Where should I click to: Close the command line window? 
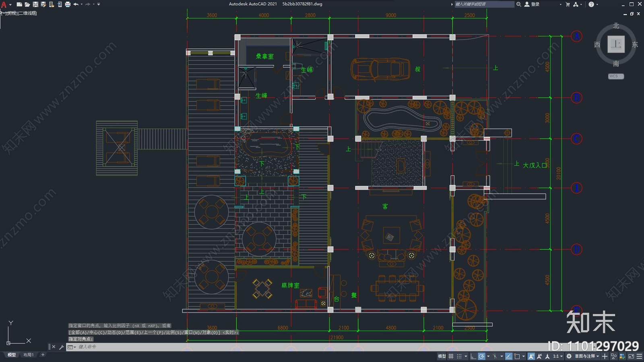54,347
